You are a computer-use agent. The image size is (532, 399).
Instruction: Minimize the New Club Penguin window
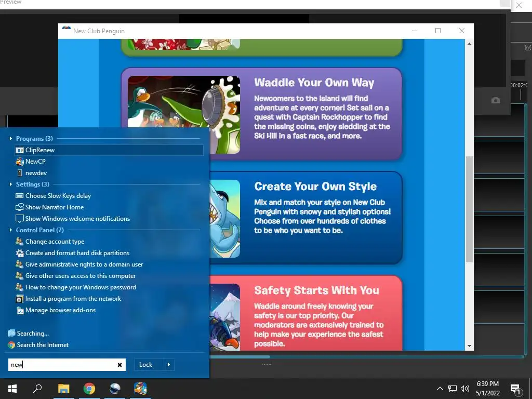[x=415, y=31]
